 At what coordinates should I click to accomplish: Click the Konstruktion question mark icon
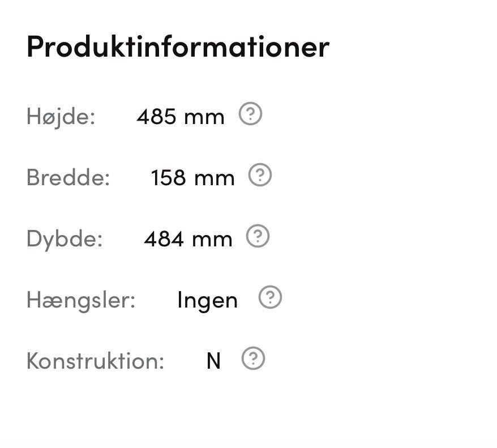[x=253, y=359]
